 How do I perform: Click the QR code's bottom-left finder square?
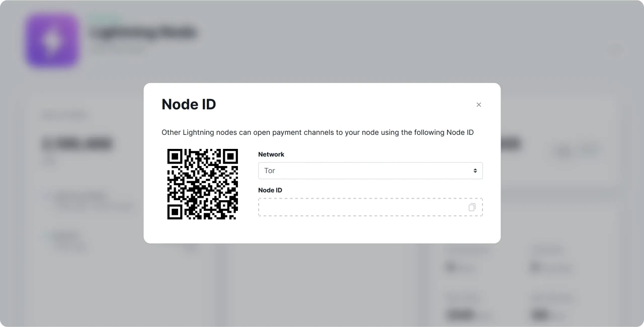175,212
